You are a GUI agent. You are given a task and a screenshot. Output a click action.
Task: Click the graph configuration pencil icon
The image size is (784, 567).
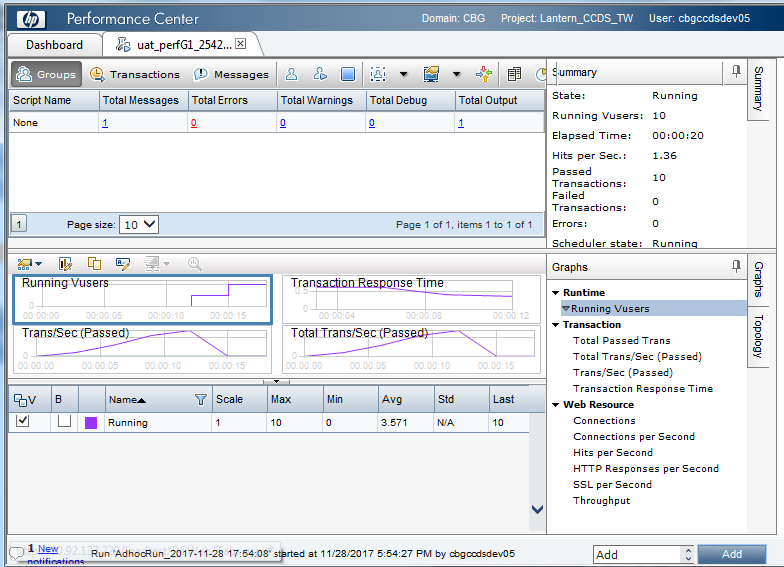point(66,264)
